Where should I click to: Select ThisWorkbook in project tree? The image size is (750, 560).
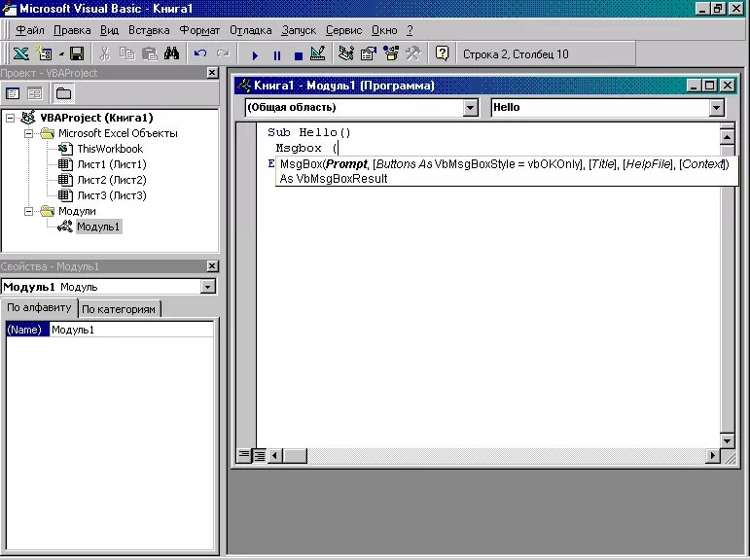click(110, 149)
